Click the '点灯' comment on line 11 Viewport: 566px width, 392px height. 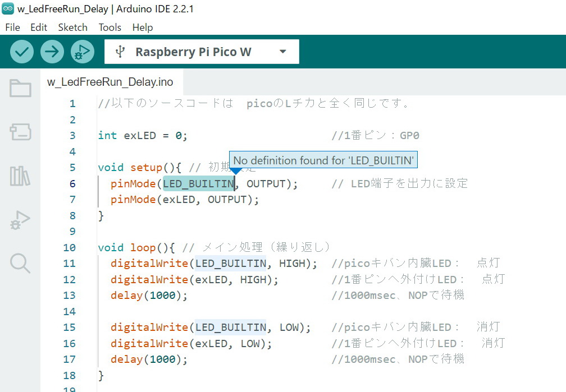(489, 263)
